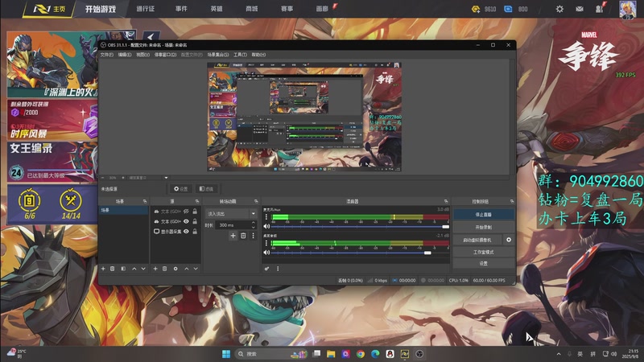This screenshot has width=644, height=362.
Task: Hide the second text GDI+ source
Action: click(186, 221)
